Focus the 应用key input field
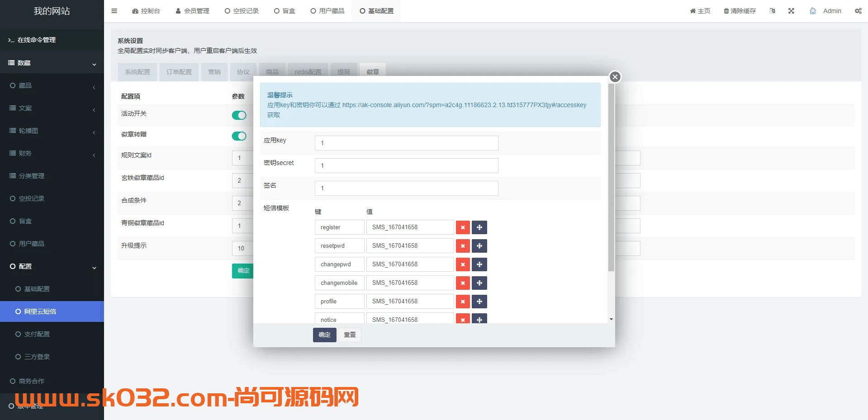Viewport: 868px width, 420px height. point(407,143)
